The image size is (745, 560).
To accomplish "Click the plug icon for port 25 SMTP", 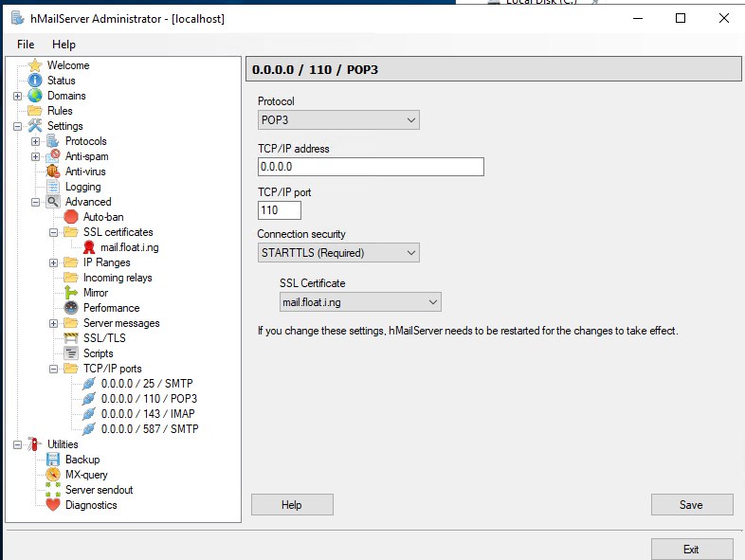I will [x=89, y=384].
